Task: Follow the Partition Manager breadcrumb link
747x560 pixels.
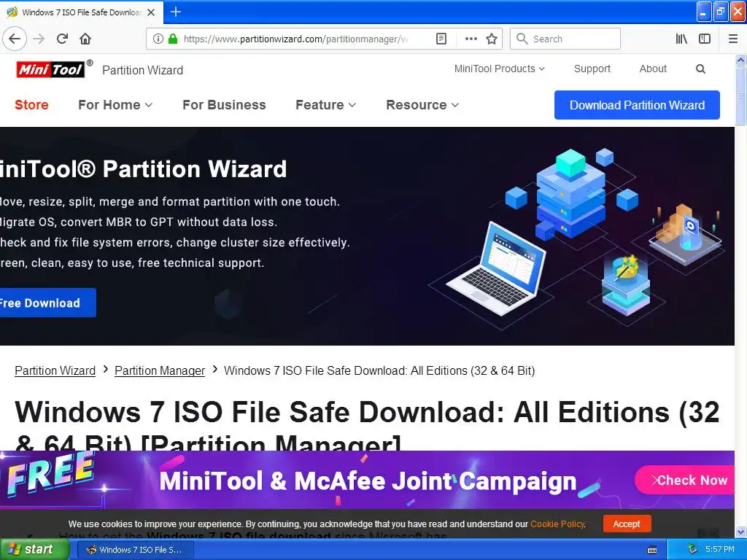Action: pos(160,370)
